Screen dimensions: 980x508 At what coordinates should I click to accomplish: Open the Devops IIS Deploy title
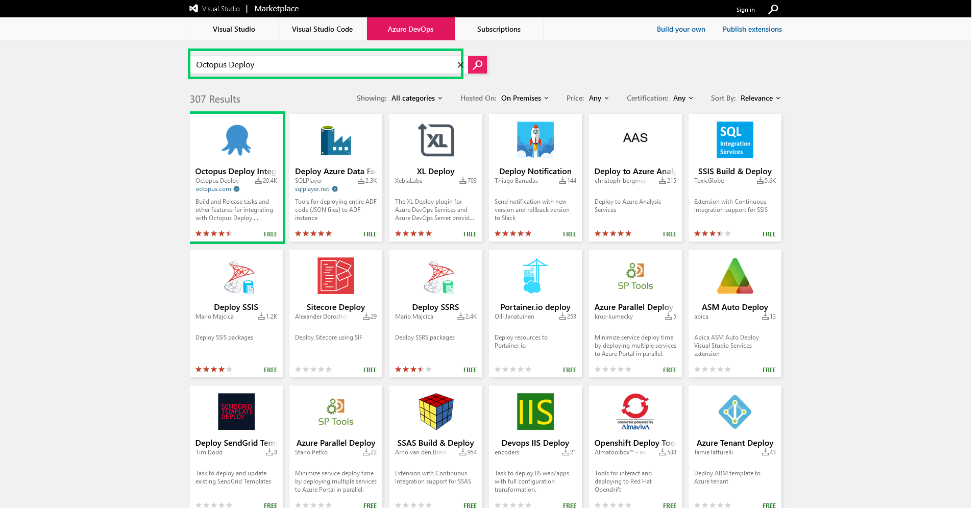tap(535, 443)
